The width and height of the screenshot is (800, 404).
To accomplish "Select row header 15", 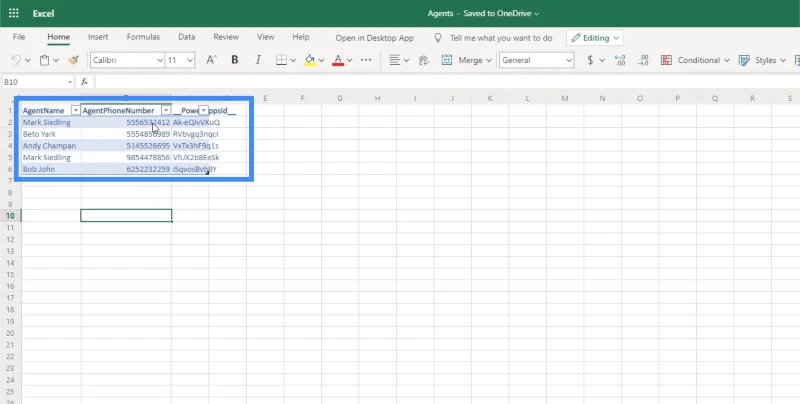I will [10, 274].
